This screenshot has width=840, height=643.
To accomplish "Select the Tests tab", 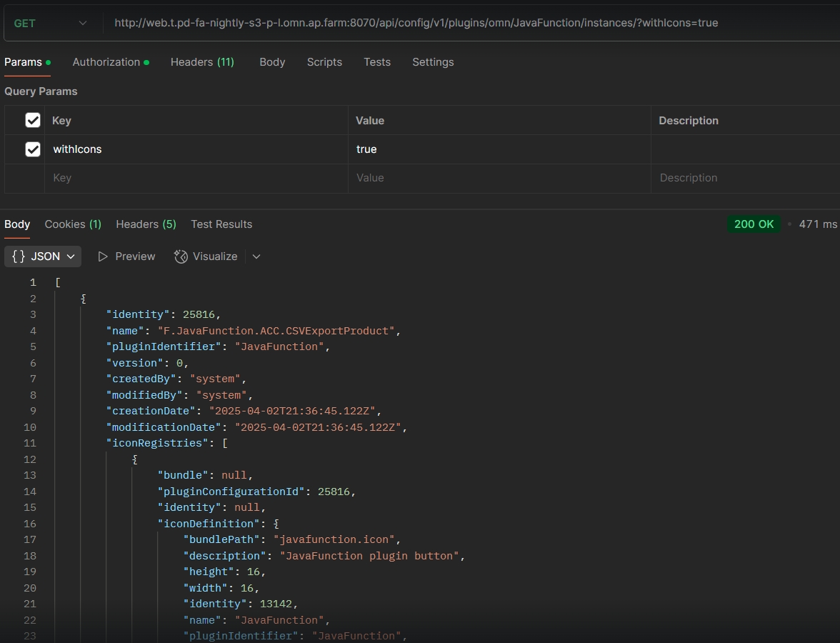I will (x=377, y=62).
